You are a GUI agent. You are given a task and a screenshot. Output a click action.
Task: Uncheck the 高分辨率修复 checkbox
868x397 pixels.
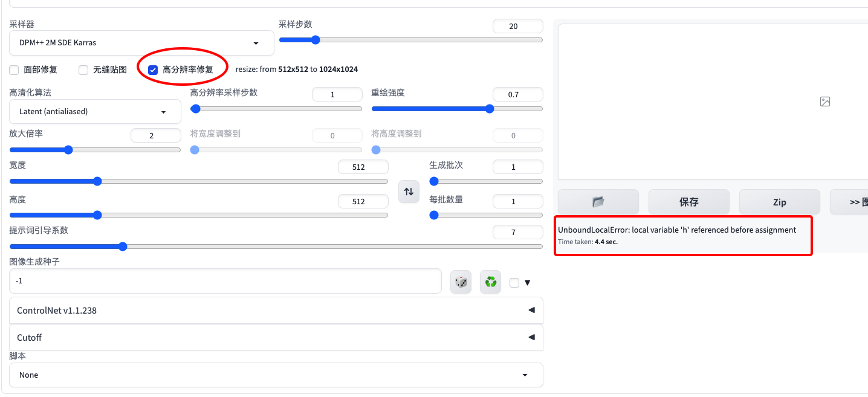pos(153,70)
